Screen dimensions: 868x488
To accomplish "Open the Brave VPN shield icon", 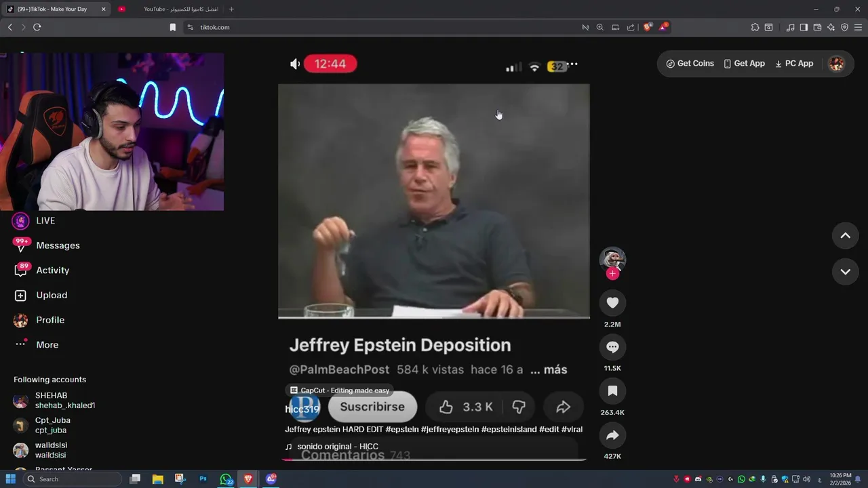I will pyautogui.click(x=844, y=27).
